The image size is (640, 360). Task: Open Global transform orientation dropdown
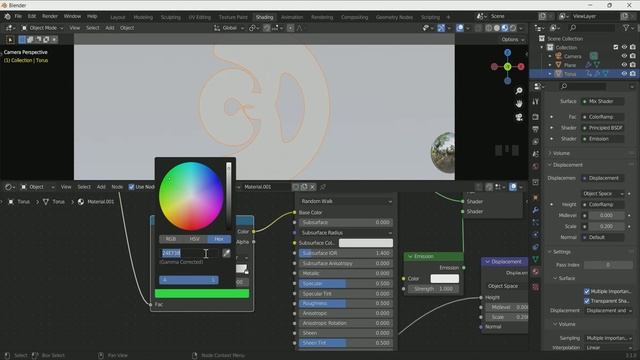[x=229, y=28]
